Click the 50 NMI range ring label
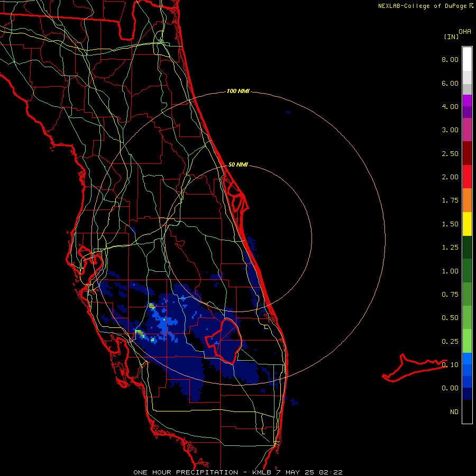 point(238,164)
